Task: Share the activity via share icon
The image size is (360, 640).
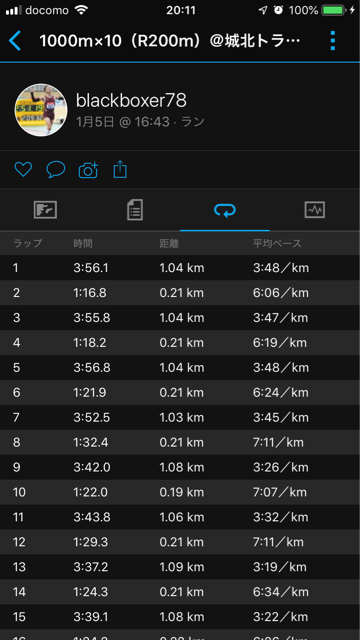Action: tap(120, 169)
